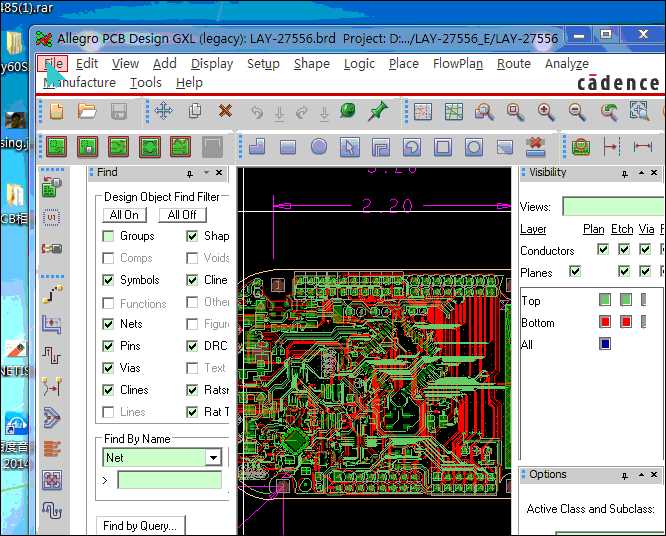Collapse the Options panel arrow
This screenshot has height=536, width=666.
click(641, 475)
